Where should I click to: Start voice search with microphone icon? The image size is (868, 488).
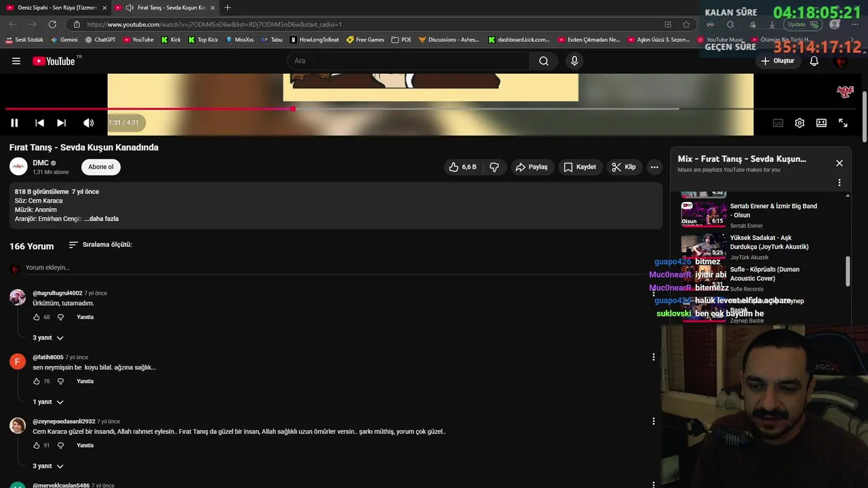(574, 61)
